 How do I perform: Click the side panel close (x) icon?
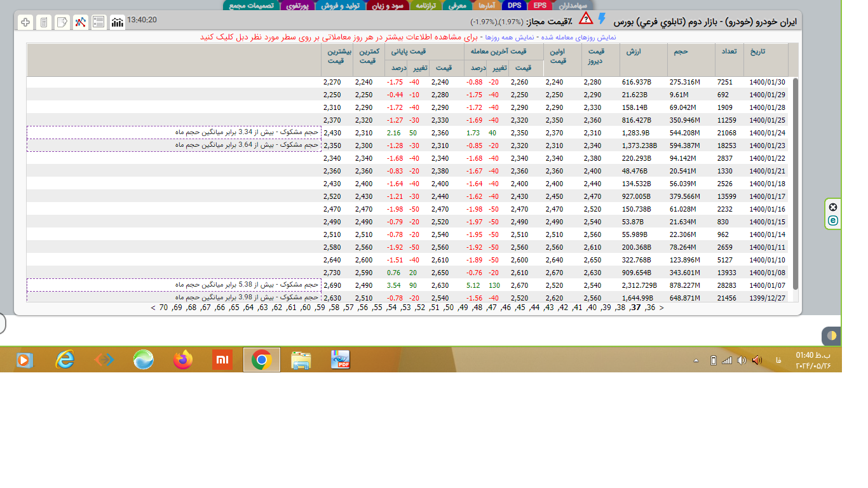tap(833, 207)
